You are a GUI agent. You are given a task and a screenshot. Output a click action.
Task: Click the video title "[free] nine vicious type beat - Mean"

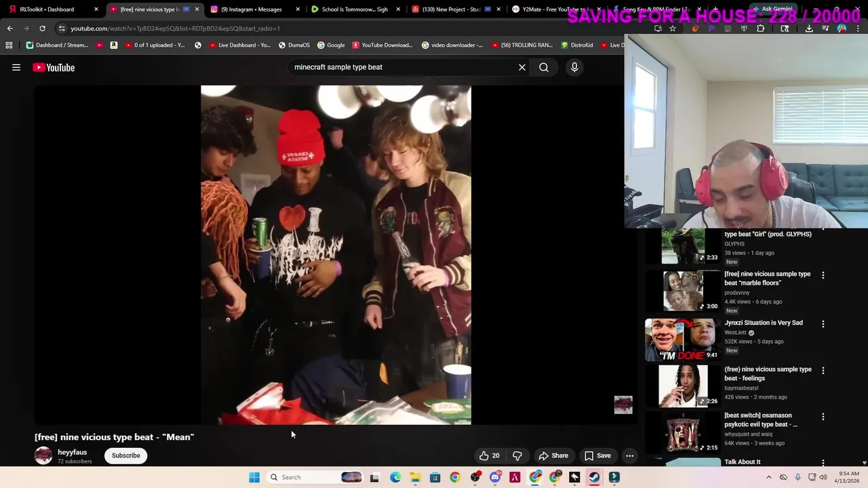pyautogui.click(x=115, y=437)
